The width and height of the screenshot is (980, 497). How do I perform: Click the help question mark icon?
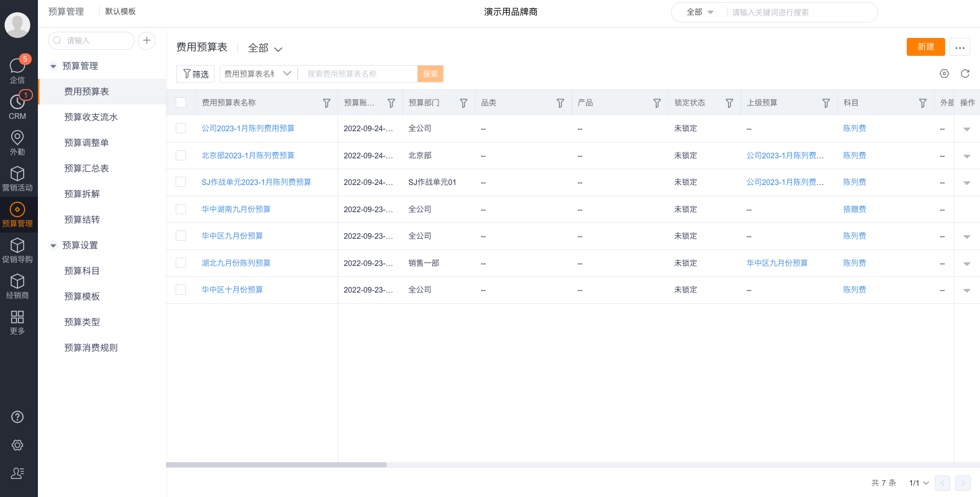coord(17,417)
